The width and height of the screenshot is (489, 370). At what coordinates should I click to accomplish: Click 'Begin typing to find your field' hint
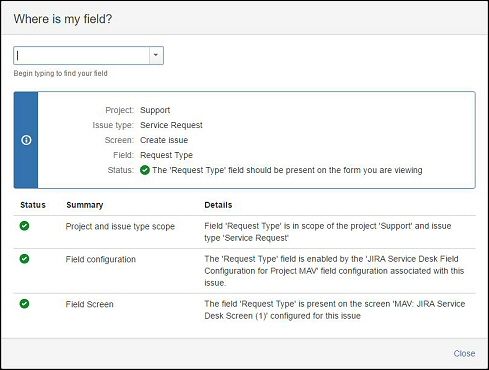[61, 73]
